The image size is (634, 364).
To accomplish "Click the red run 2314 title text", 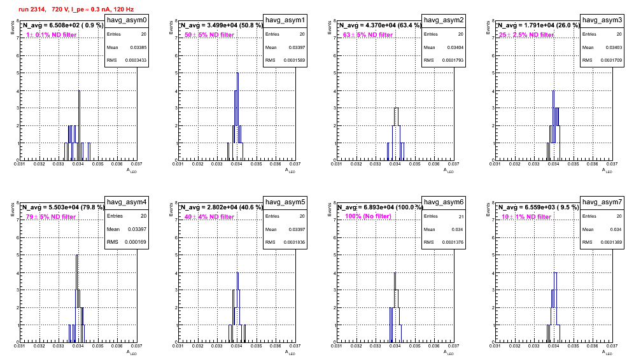I will click(76, 10).
